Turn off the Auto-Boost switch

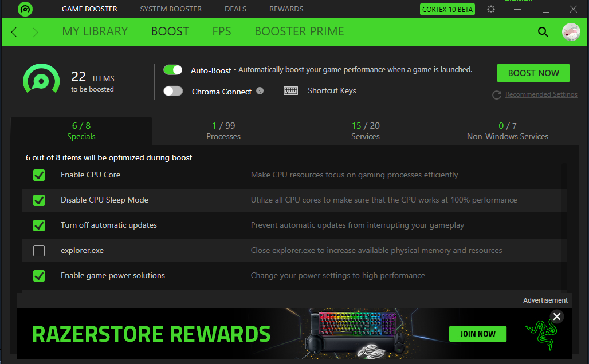pyautogui.click(x=173, y=70)
